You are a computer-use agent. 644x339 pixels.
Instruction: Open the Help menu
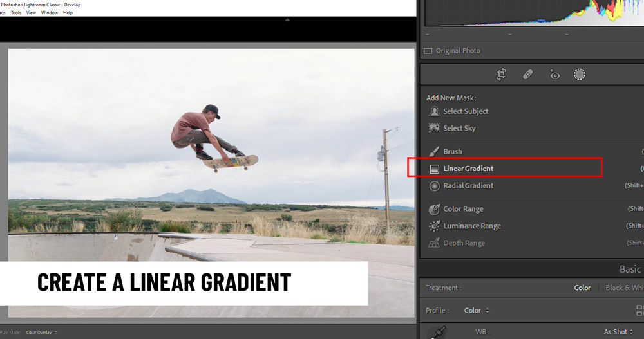pos(68,13)
